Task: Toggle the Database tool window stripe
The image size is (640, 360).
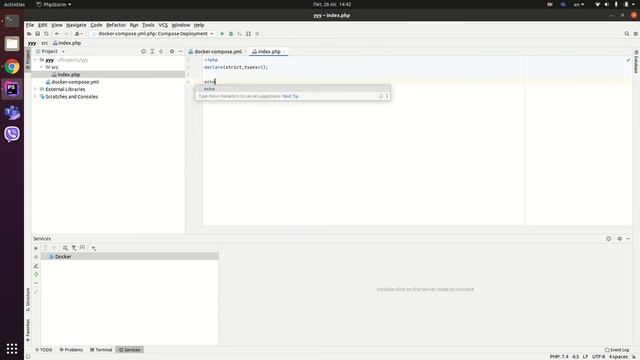Action: [x=636, y=62]
